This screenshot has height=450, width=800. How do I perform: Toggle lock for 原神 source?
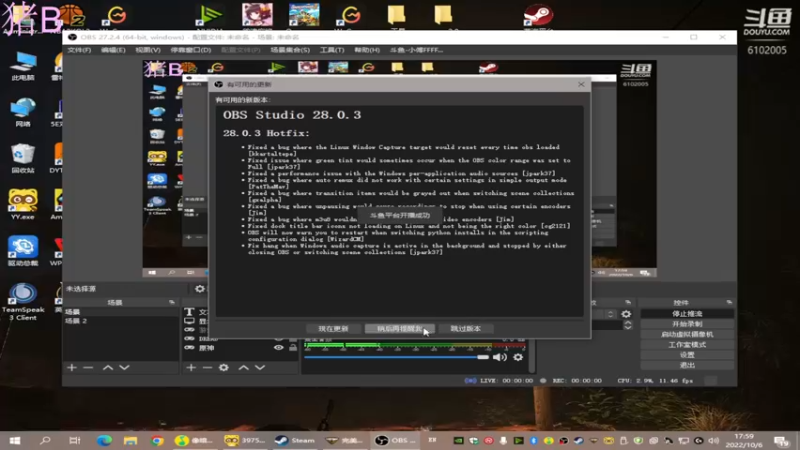pyautogui.click(x=293, y=348)
